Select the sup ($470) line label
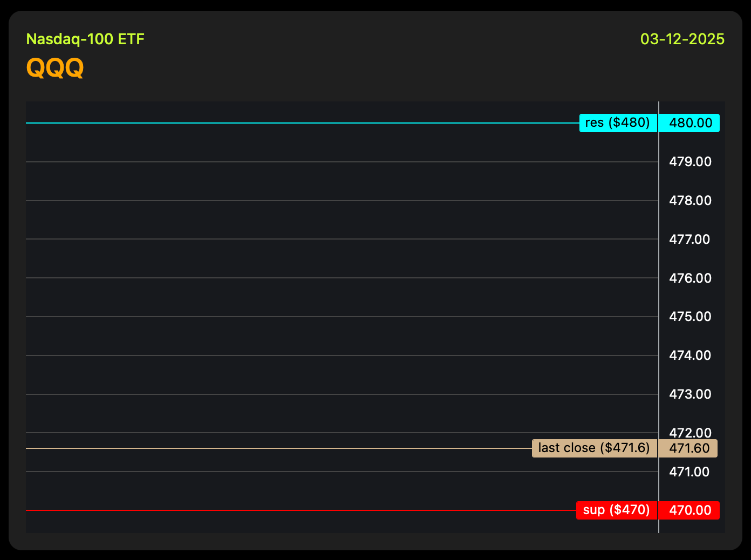Viewport: 751px width, 560px height. 617,510
